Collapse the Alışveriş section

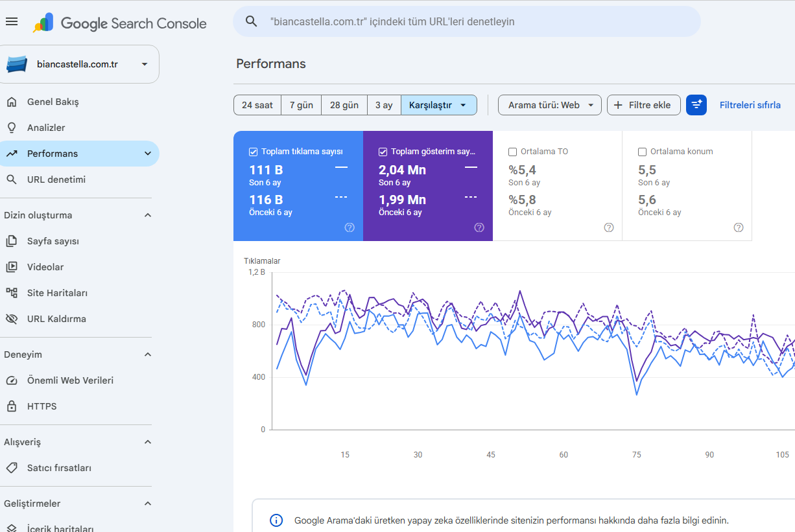coord(148,442)
